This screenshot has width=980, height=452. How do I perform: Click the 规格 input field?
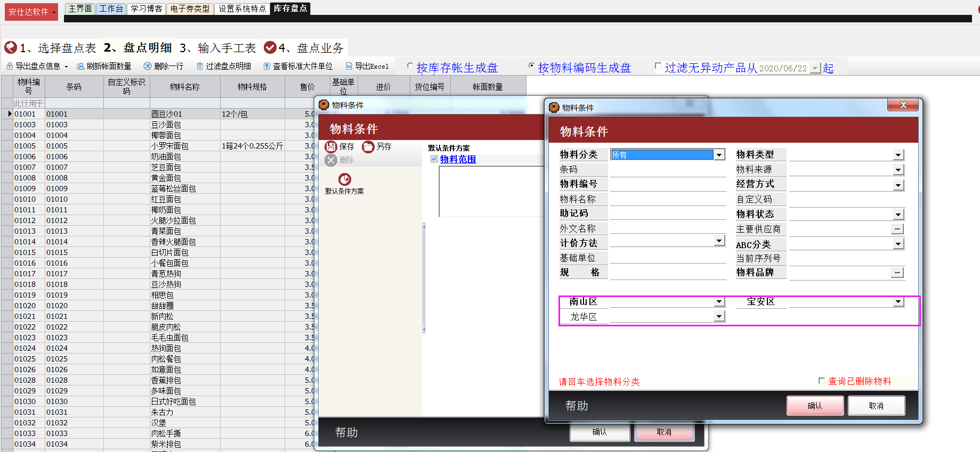click(x=668, y=273)
